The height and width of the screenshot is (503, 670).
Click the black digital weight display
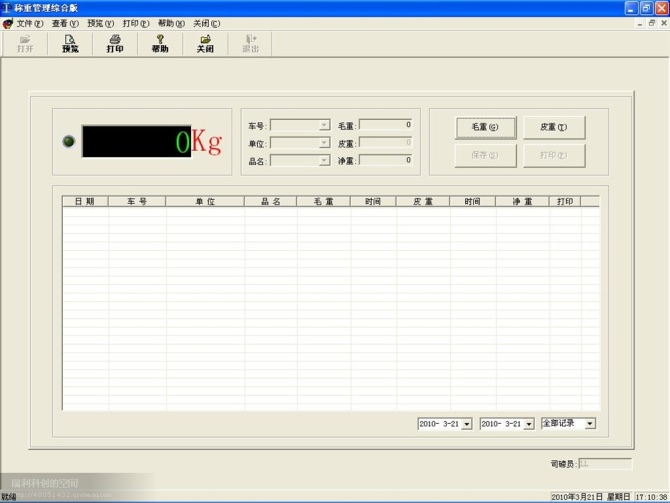click(x=136, y=141)
